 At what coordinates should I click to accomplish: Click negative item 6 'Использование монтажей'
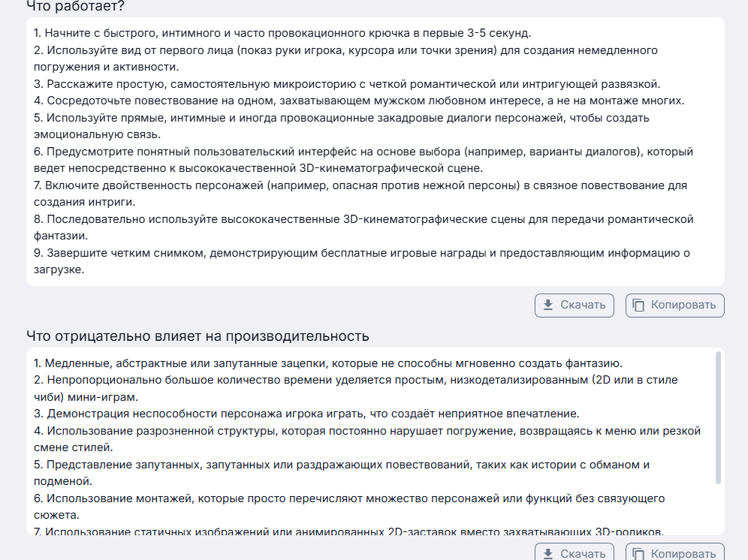point(349,507)
